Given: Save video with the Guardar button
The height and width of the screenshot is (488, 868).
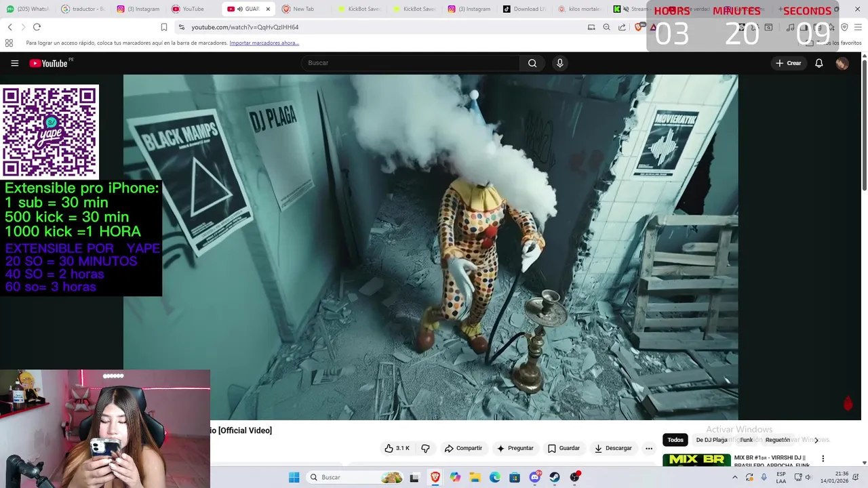Looking at the screenshot, I should click(564, 448).
